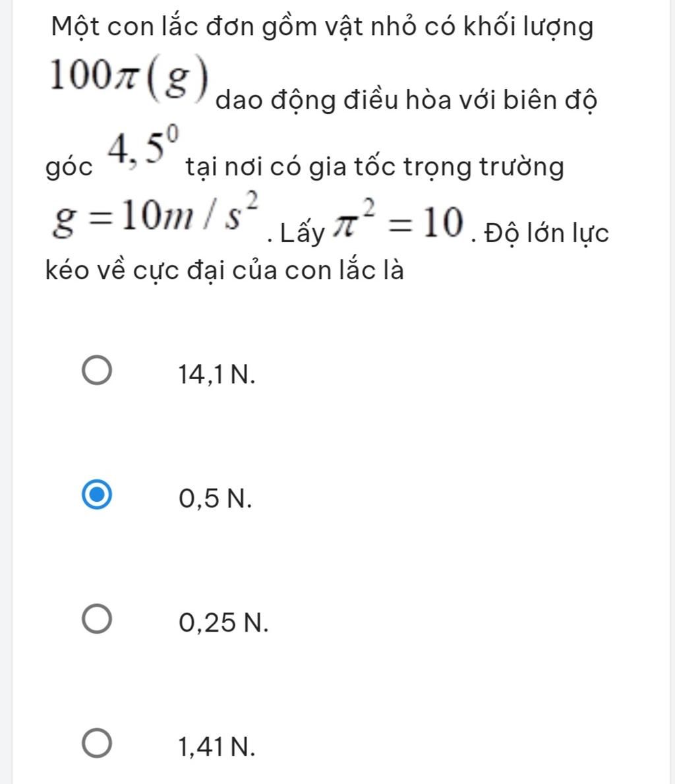Click the last line "kéo về cực đại của con lắc là"
675x784 pixels.
coord(225,270)
